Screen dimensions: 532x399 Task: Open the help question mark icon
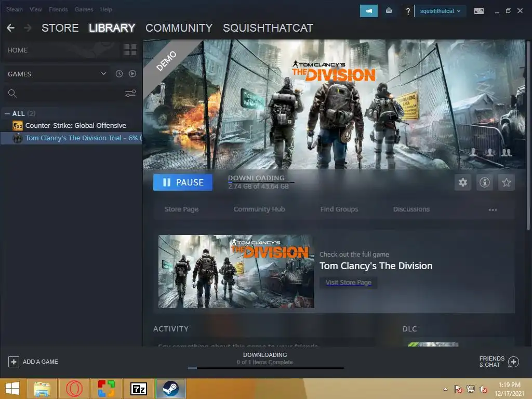tap(408, 11)
